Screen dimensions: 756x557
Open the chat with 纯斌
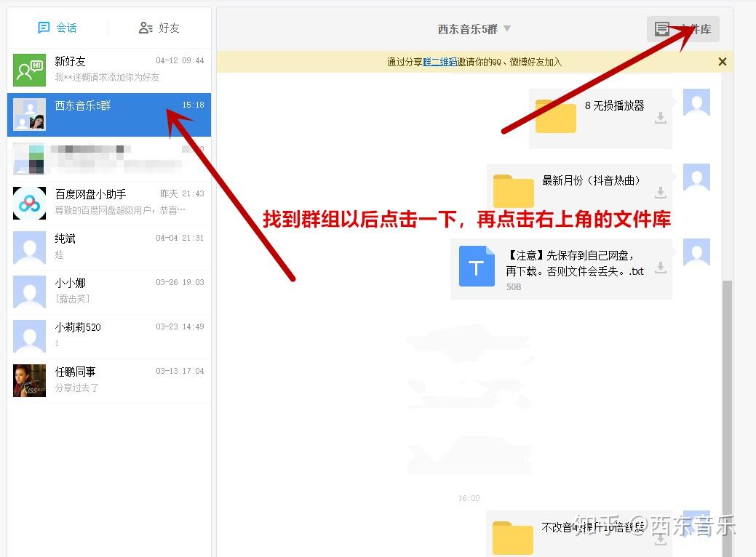pos(109,247)
